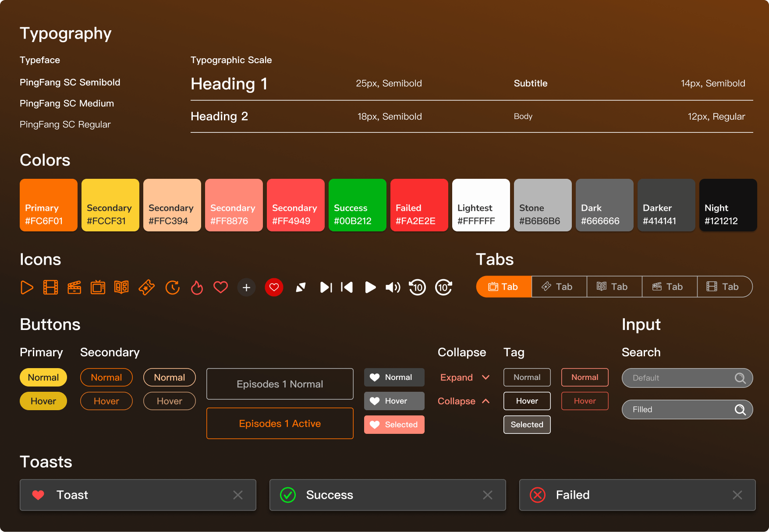The width and height of the screenshot is (769, 532).
Task: Click into the Filled search field
Action: pos(687,409)
